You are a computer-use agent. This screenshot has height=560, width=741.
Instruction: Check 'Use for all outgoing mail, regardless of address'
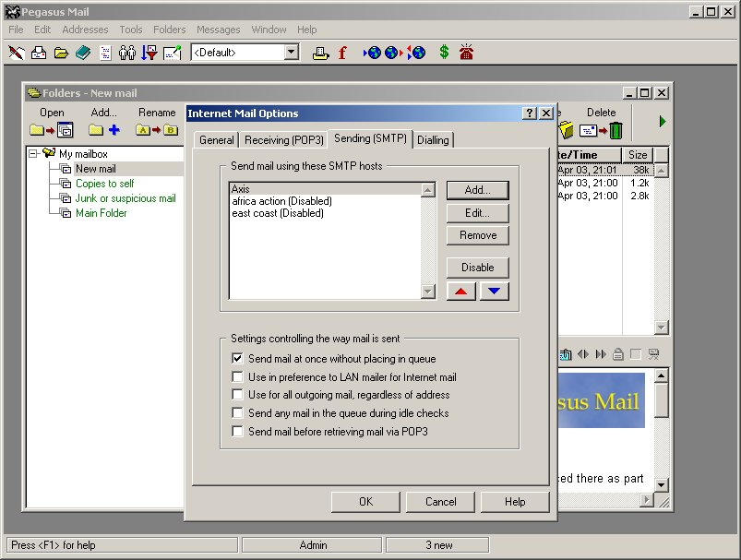click(237, 395)
